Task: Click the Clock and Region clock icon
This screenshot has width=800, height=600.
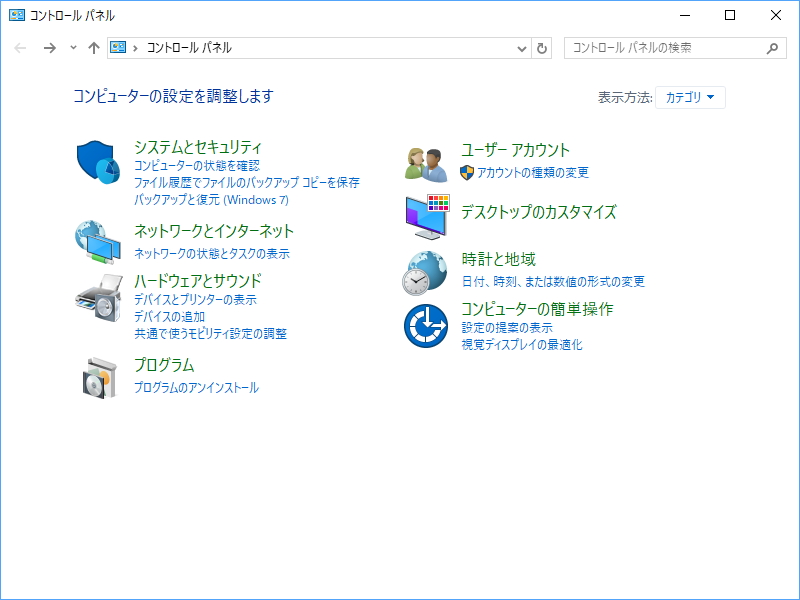Action: pos(425,272)
